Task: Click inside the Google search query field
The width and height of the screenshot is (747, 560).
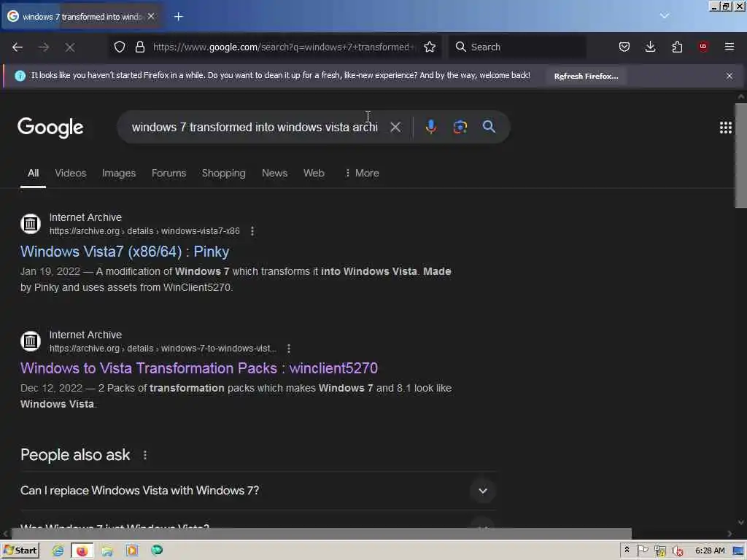Action: click(x=255, y=127)
